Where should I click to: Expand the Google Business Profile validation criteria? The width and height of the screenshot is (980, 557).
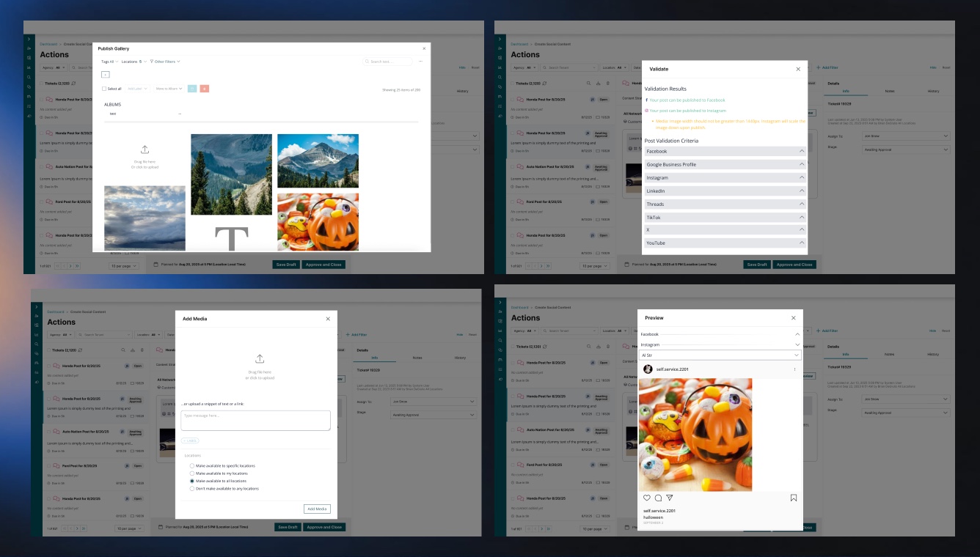(x=725, y=165)
